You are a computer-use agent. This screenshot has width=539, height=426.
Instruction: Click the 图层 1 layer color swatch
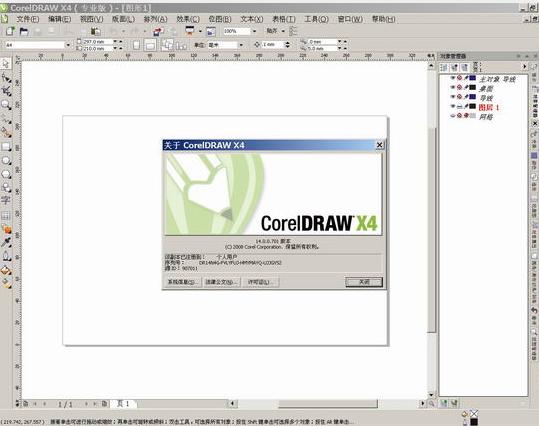(x=473, y=107)
